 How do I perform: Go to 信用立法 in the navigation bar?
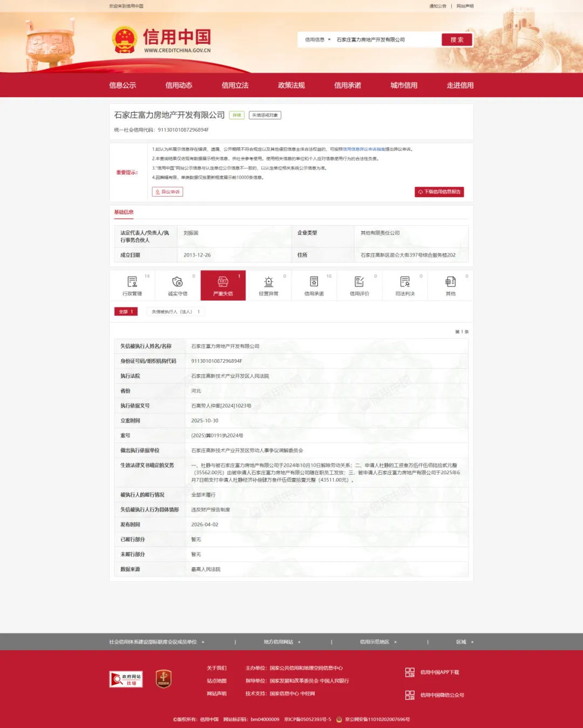(x=235, y=85)
